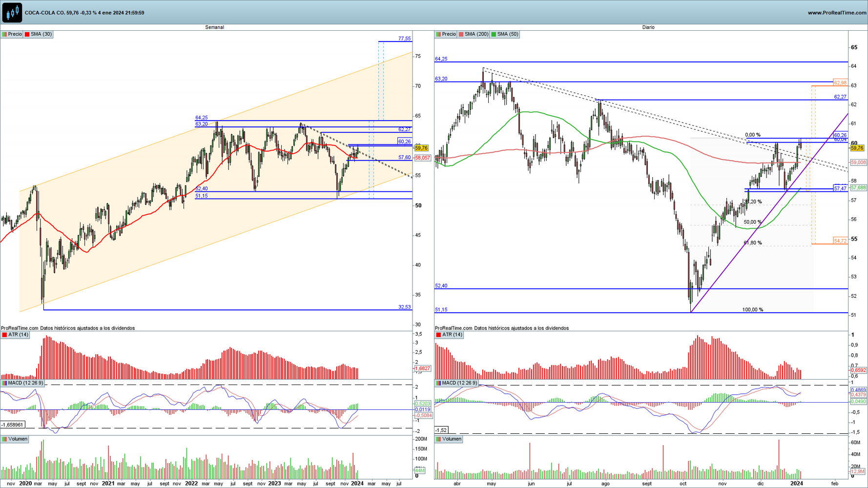Click the orange 54,72 level label

click(840, 241)
